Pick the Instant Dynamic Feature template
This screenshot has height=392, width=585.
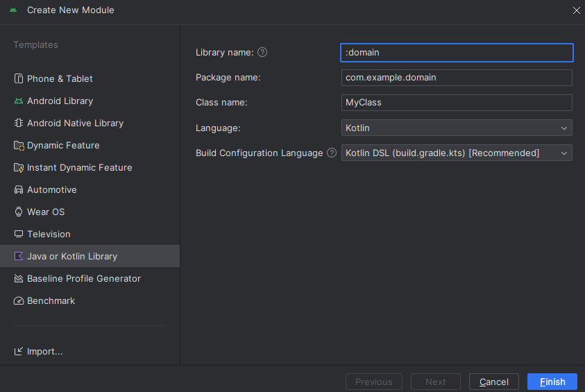pos(90,167)
